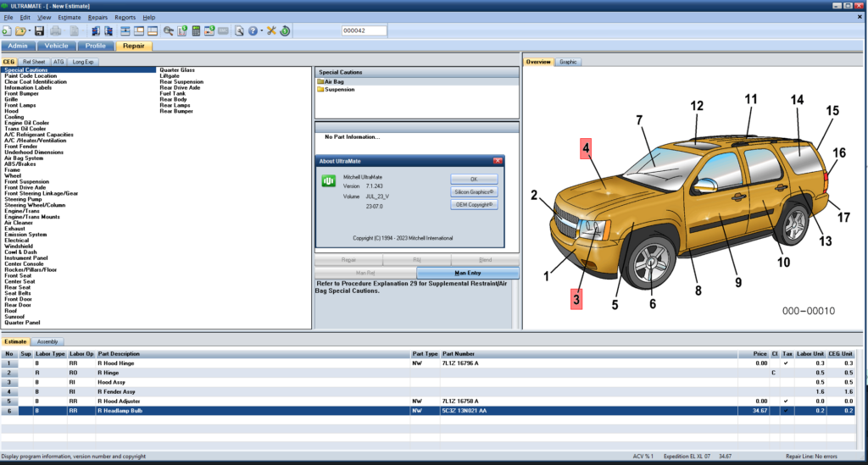Open the Estimate menu

click(70, 18)
